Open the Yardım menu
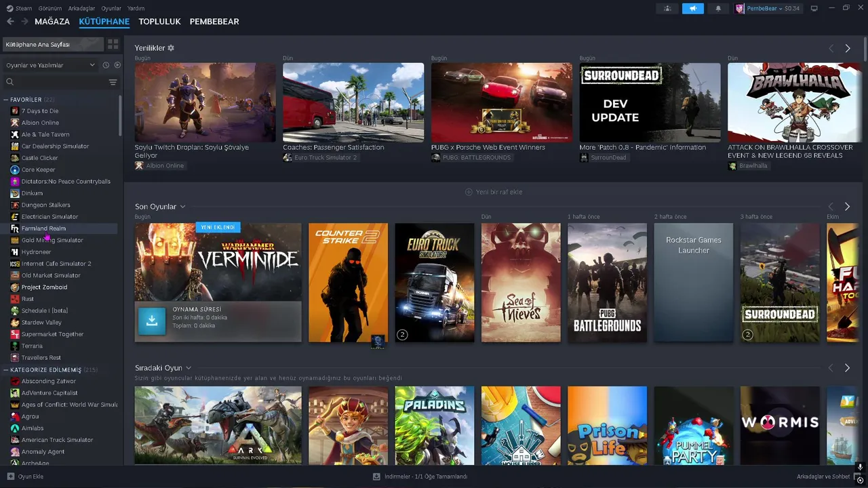 click(x=136, y=8)
